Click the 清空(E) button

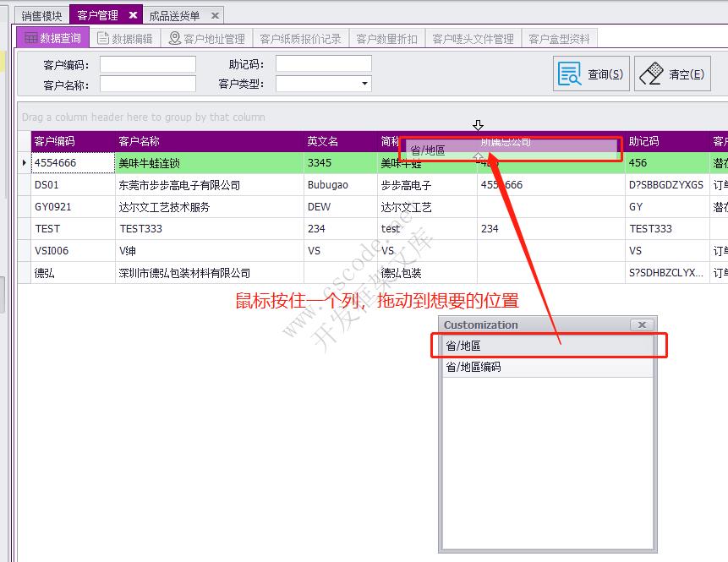click(x=672, y=73)
